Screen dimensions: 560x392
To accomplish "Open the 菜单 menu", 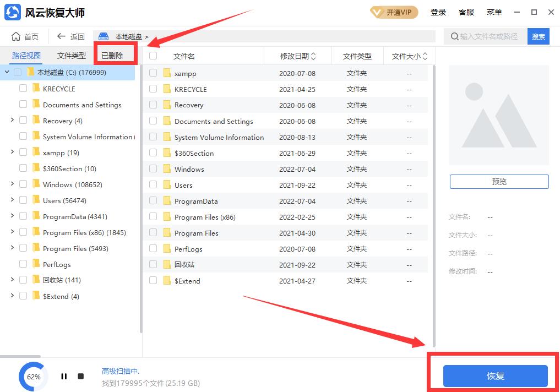I will tap(494, 12).
